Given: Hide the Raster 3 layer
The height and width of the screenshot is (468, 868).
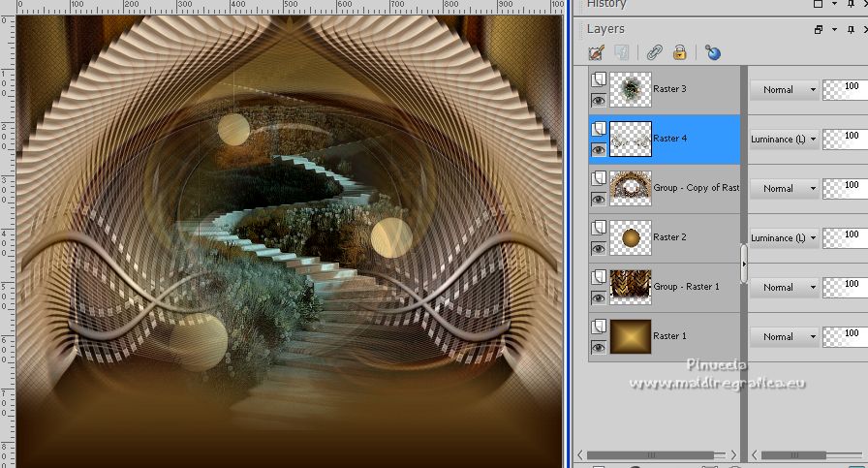Looking at the screenshot, I should click(599, 100).
